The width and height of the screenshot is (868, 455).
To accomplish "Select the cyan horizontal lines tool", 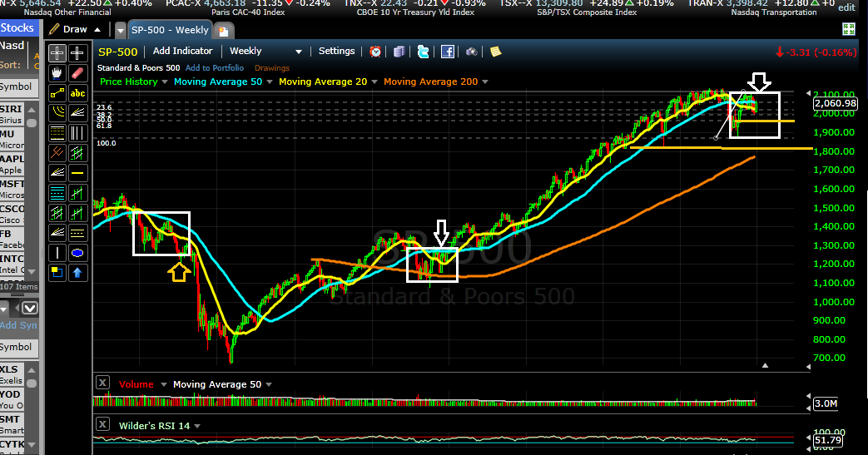I will tap(57, 193).
